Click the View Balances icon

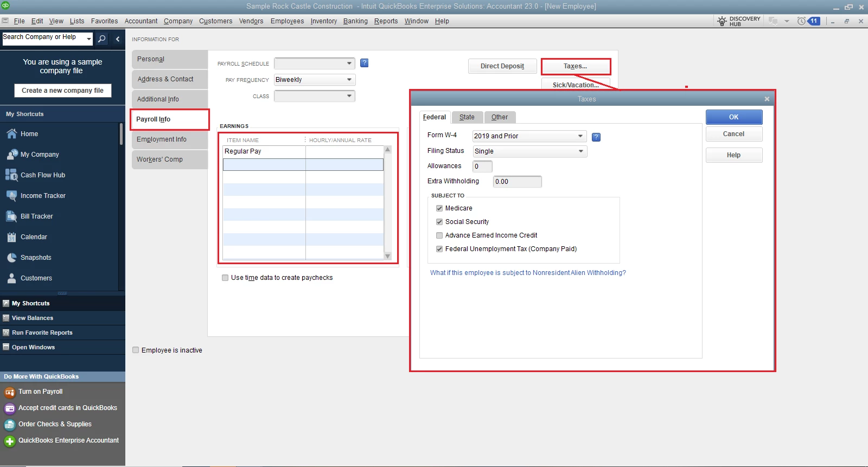6,318
